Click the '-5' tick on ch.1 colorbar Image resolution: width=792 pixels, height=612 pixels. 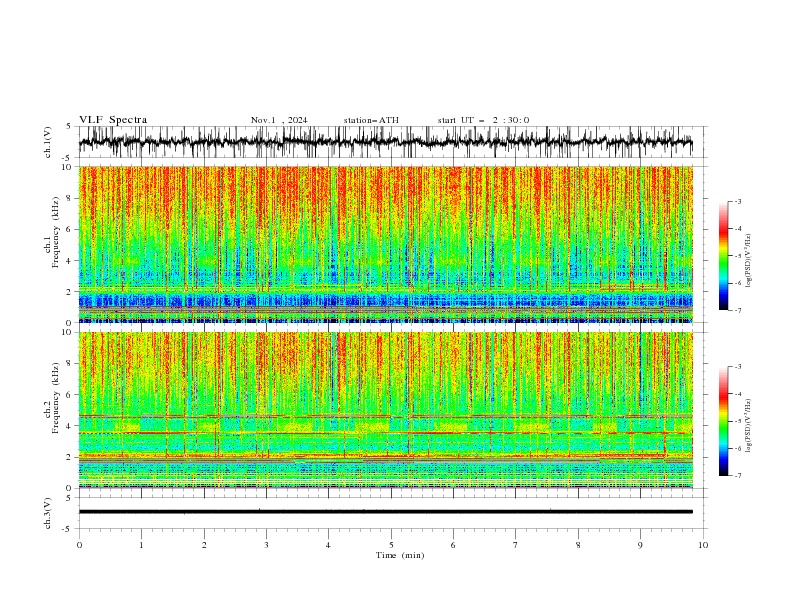[x=737, y=256]
